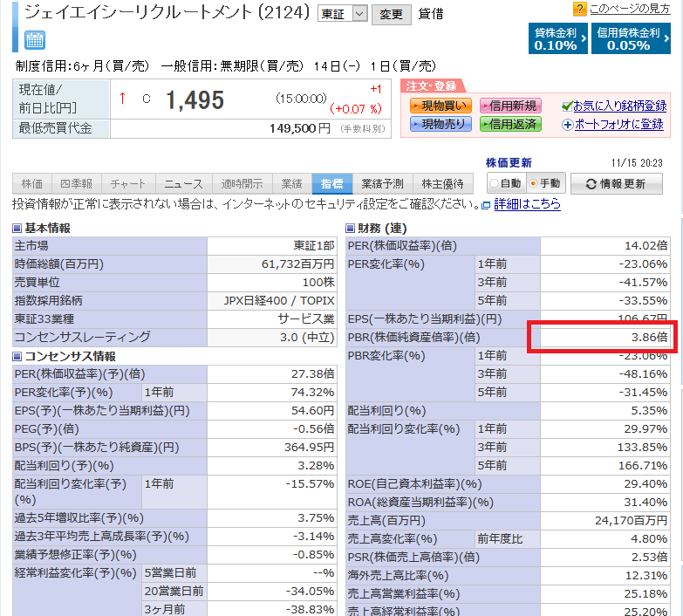This screenshot has height=616, width=683.
Task: Click the 過去5年増収比率 value 3.75%
Action: (x=316, y=518)
